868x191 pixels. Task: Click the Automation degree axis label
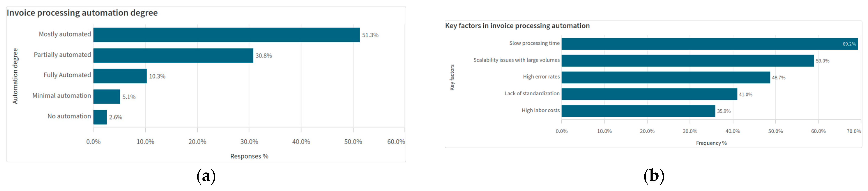click(15, 76)
